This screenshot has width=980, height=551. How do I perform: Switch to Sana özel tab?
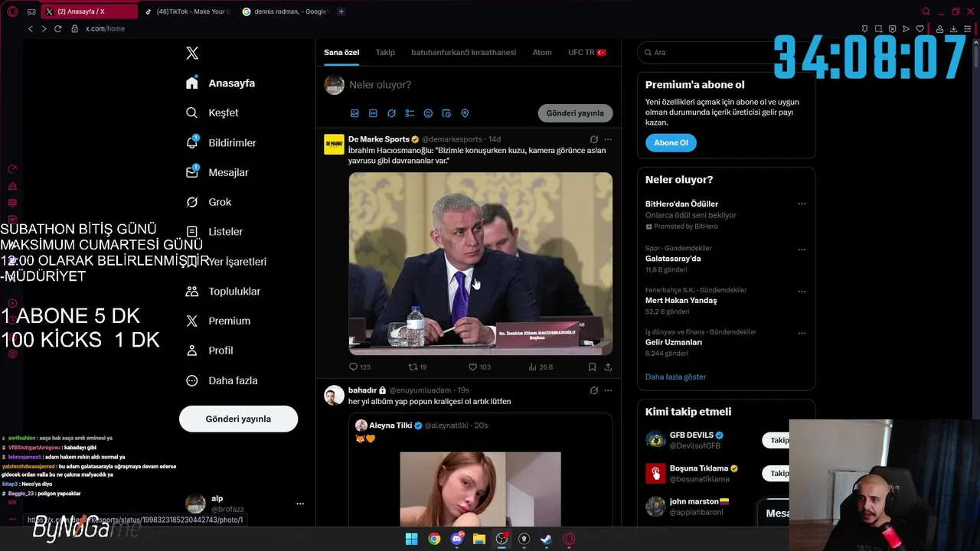(341, 52)
